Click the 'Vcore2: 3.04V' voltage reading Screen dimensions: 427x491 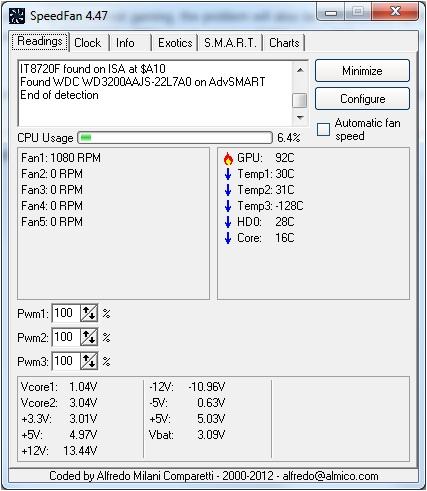click(59, 403)
